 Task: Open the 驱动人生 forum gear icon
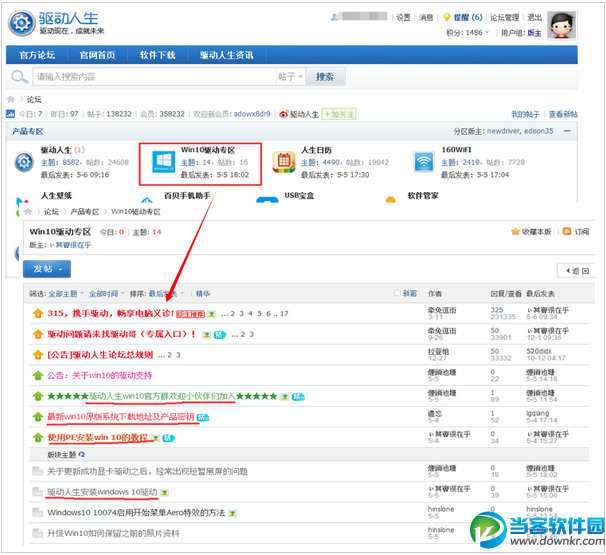[24, 162]
